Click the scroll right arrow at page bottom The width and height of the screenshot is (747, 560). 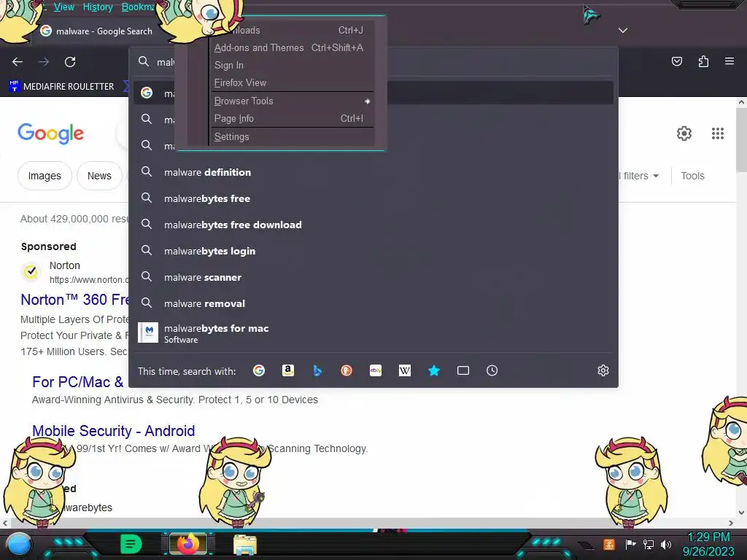731,523
